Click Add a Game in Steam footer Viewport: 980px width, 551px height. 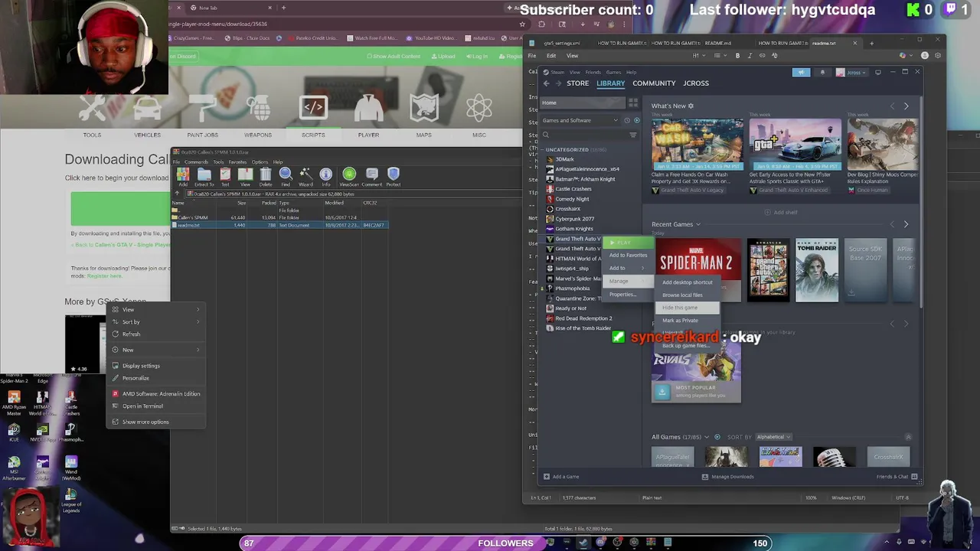pos(561,477)
